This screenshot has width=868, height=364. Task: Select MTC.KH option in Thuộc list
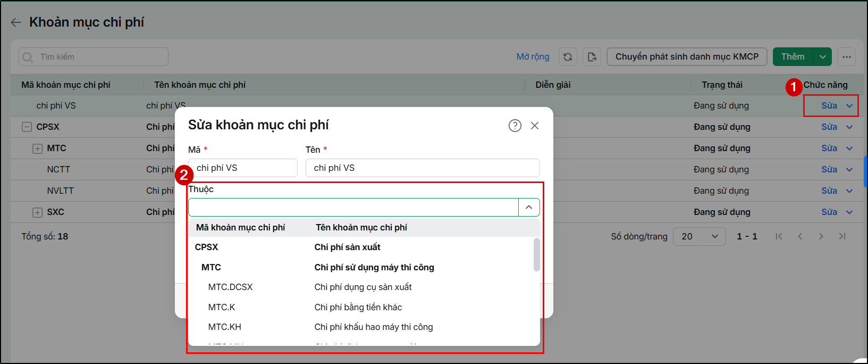tap(361, 327)
